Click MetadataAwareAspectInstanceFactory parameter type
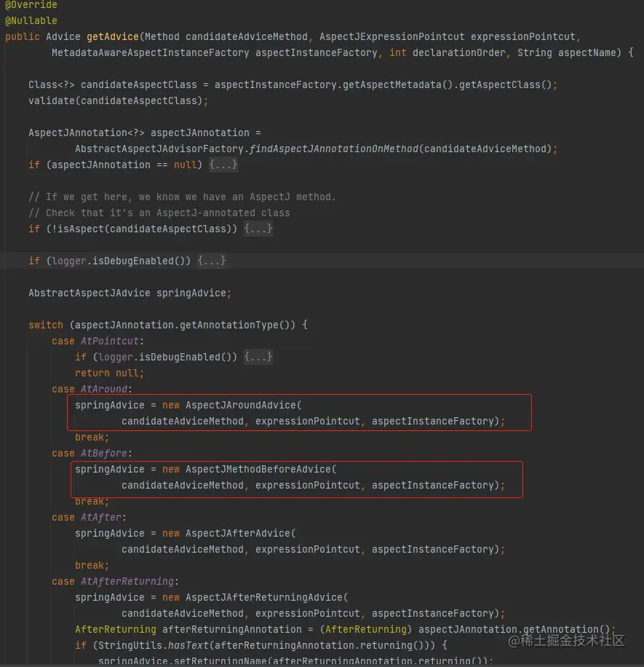The height and width of the screenshot is (667, 644). [x=151, y=52]
